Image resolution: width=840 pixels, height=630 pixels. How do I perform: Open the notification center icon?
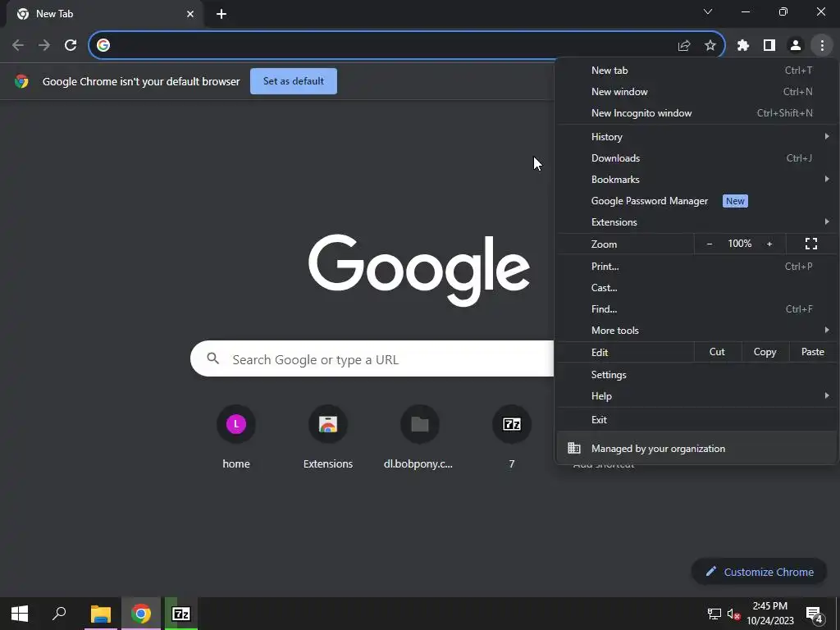(x=815, y=615)
